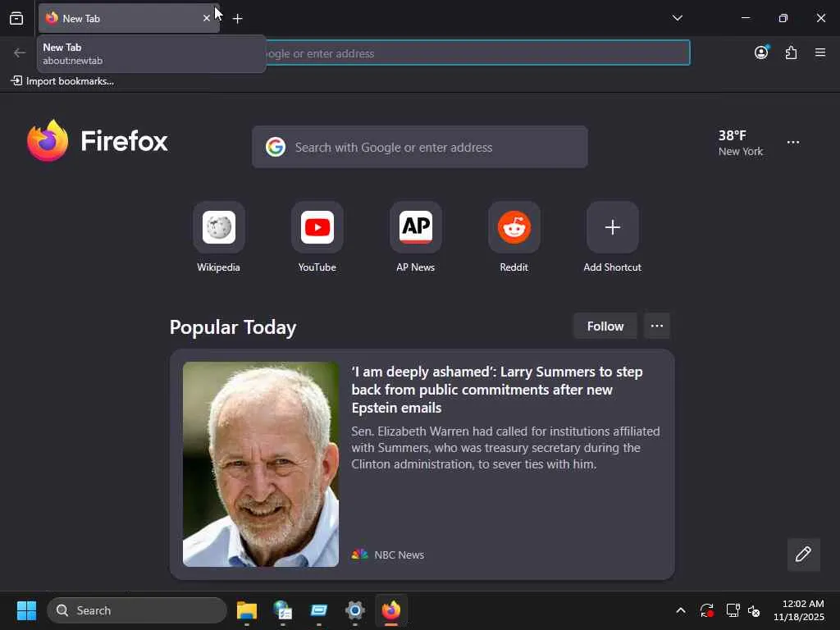Go back with the back arrow
The width and height of the screenshot is (840, 630).
pos(20,52)
